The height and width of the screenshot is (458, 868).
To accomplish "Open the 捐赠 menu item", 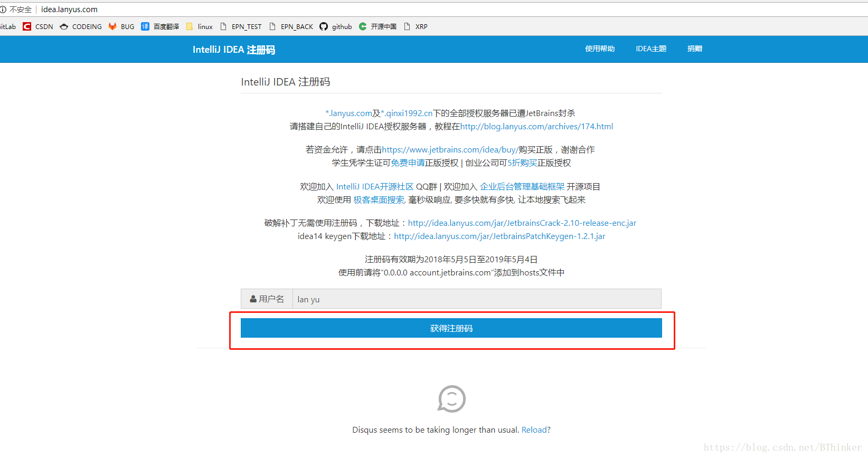I will tap(695, 49).
